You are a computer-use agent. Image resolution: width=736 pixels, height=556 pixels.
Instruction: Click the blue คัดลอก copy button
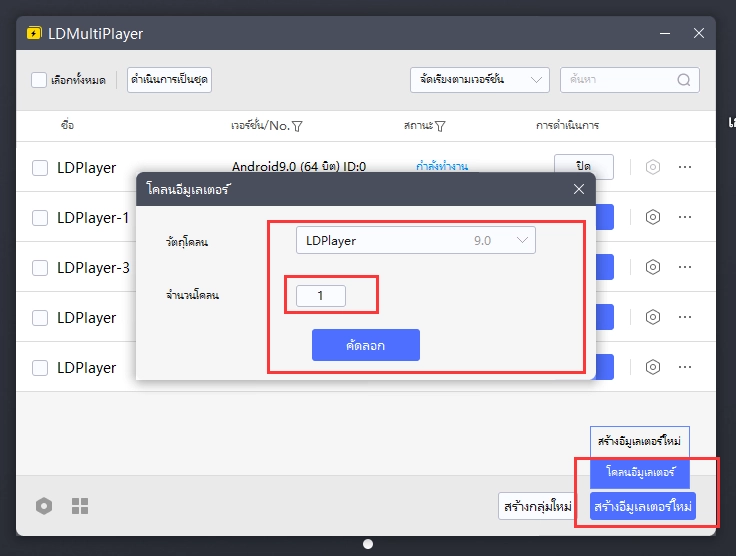[366, 345]
